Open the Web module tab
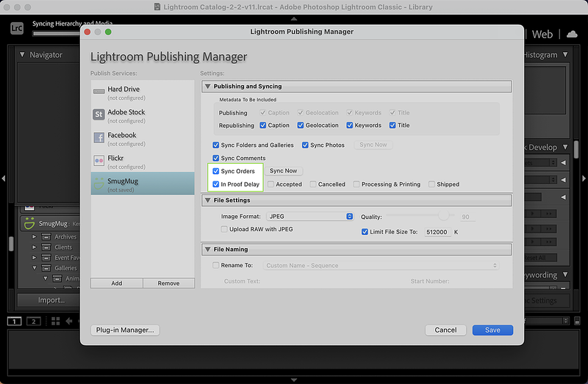 click(542, 35)
